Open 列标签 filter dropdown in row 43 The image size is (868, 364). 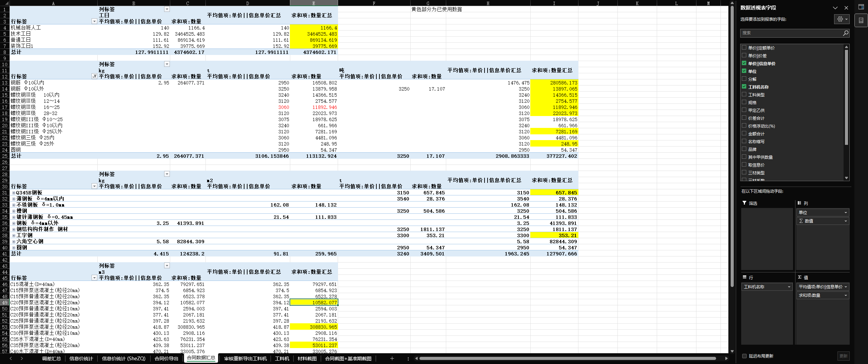167,266
